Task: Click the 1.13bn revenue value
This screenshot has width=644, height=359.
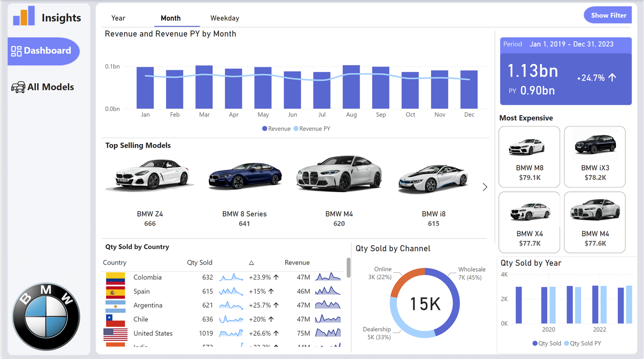Action: 533,71
